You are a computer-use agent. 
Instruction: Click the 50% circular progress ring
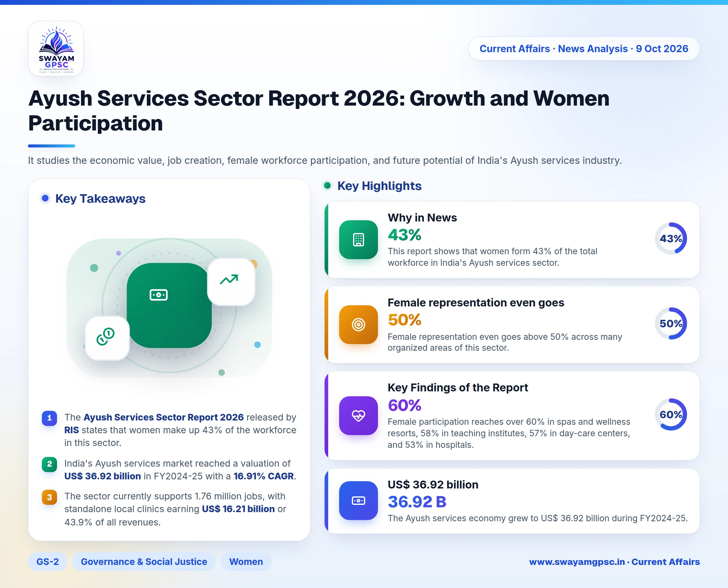point(671,323)
